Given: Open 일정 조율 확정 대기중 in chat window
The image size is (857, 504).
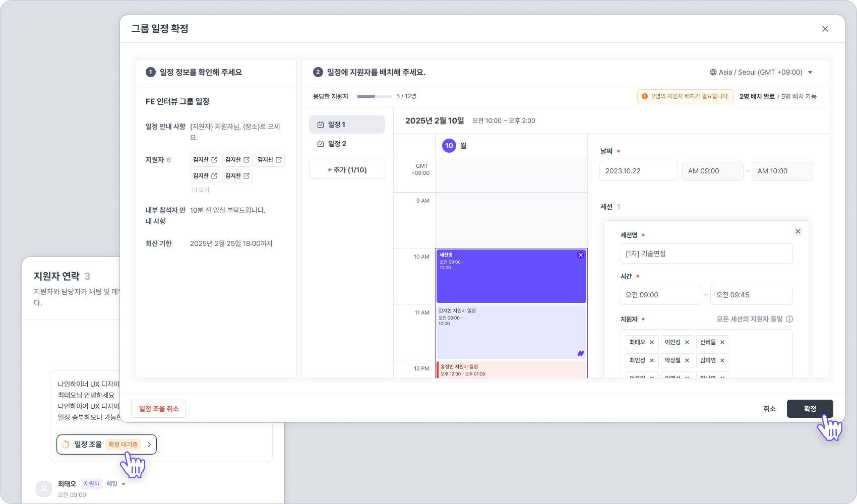Looking at the screenshot, I should tap(106, 445).
